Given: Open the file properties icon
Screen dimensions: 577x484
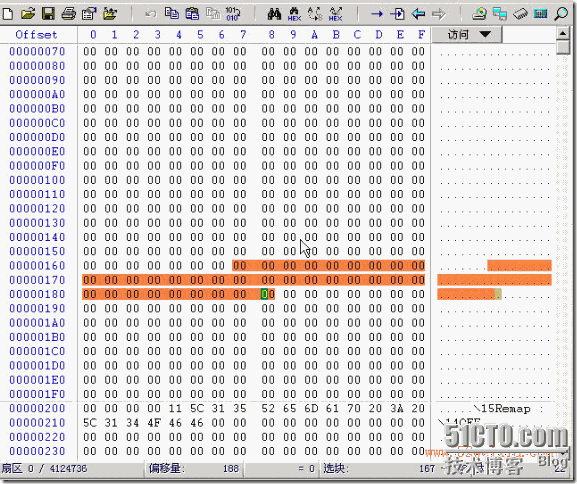Looking at the screenshot, I should tap(89, 14).
